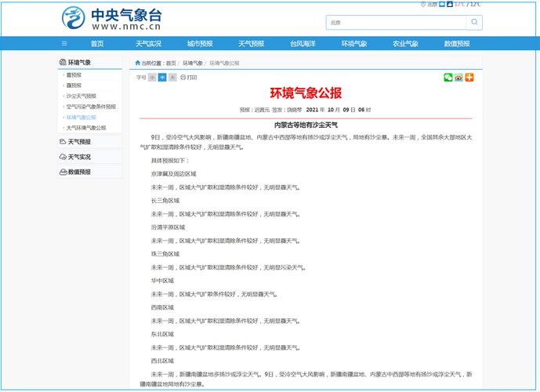Click the 珠三角区域 heading
This screenshot has height=392, width=540.
165,254
